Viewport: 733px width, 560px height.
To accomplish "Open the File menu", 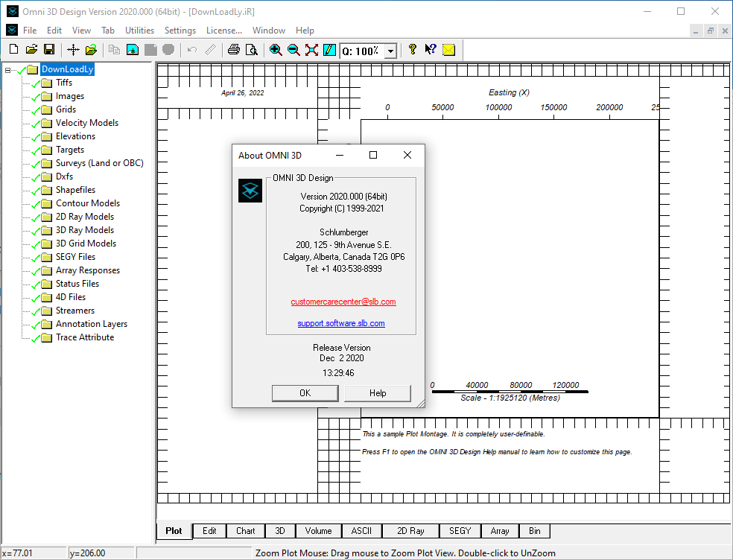I will (x=30, y=31).
